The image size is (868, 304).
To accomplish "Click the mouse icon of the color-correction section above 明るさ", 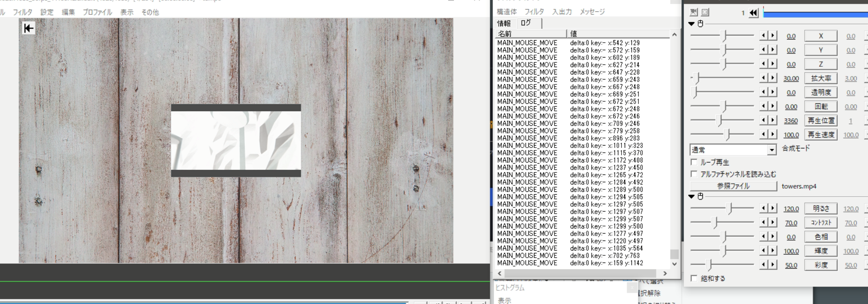I will point(701,196).
